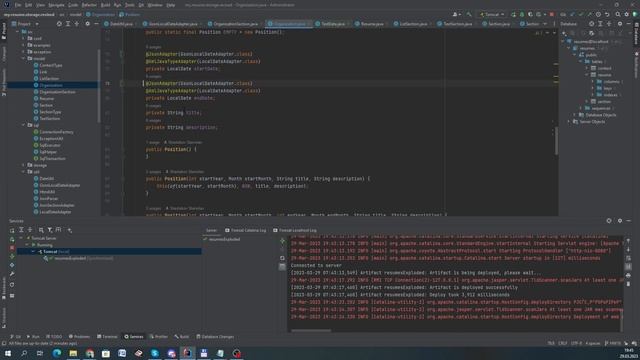640x360 pixels.
Task: Collapse the model folder in Project tree
Action: coord(23,58)
